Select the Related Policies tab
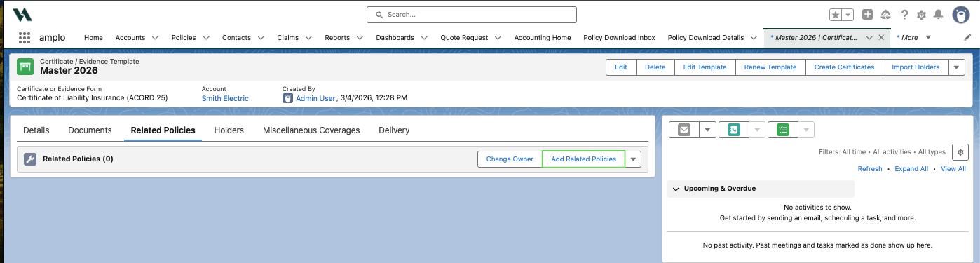The height and width of the screenshot is (263, 980). pos(163,130)
